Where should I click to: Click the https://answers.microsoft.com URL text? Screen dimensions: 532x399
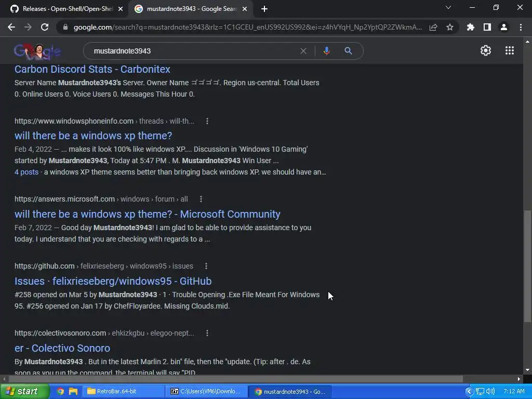tap(64, 199)
